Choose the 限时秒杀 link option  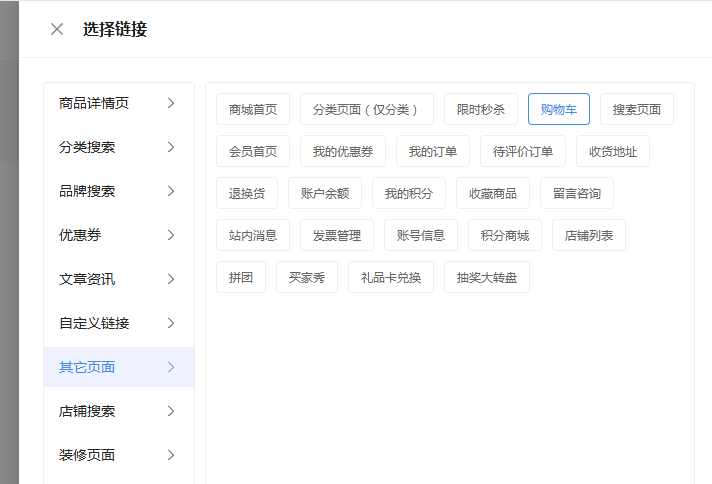[481, 109]
